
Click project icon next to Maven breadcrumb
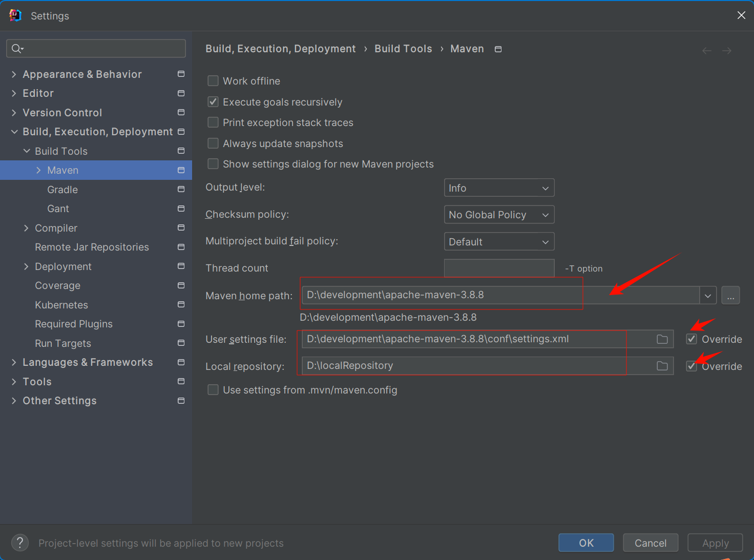tap(498, 49)
